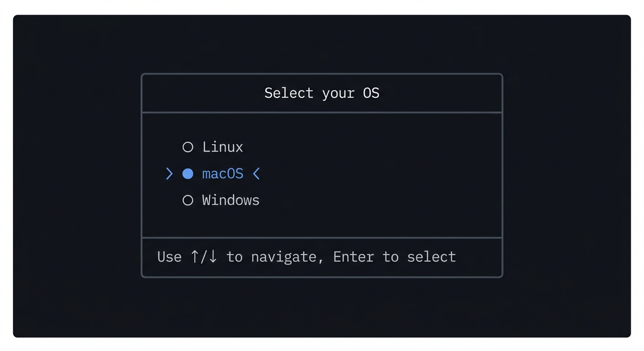Click the Linux text label
The height and width of the screenshot is (351, 644).
222,147
